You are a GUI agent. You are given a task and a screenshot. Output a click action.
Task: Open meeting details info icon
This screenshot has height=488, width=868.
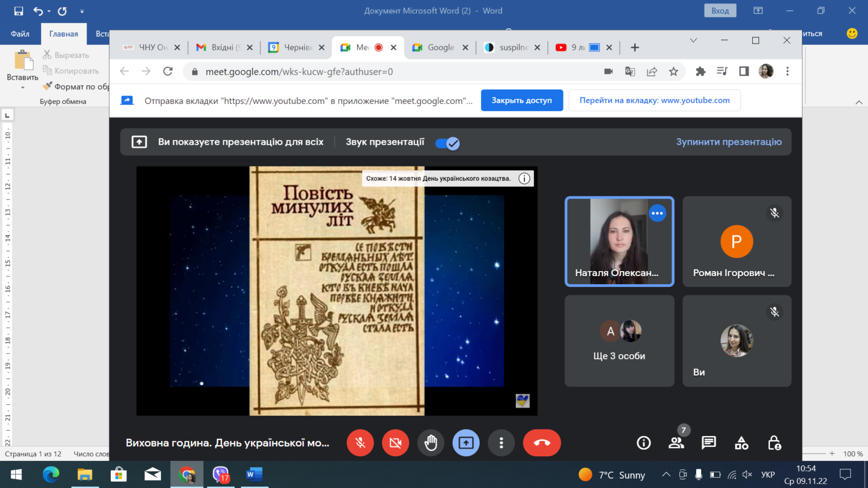(x=644, y=443)
